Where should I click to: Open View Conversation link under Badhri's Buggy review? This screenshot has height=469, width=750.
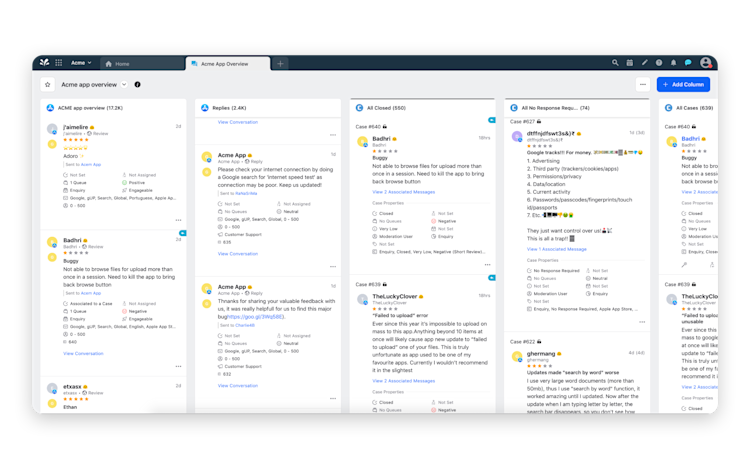coord(83,354)
